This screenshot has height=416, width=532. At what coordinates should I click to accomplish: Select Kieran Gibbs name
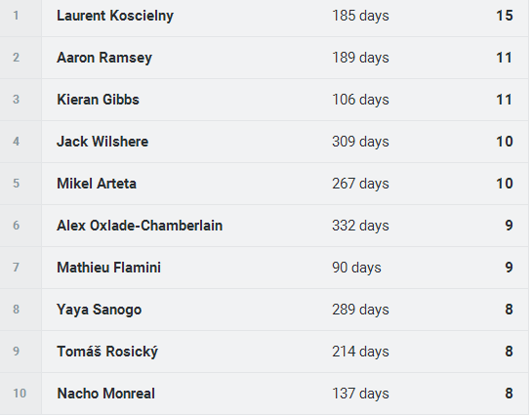tap(98, 100)
